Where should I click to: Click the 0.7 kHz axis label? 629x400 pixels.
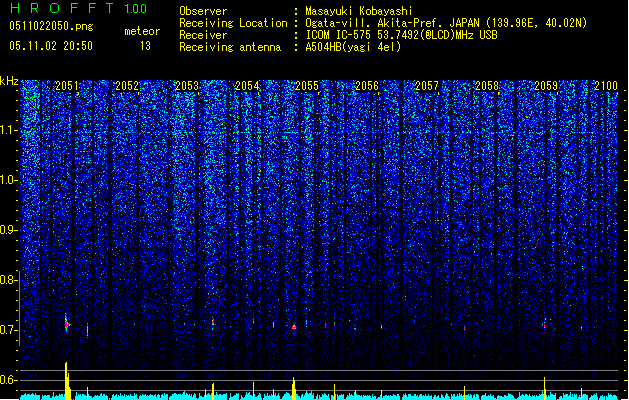click(9, 330)
